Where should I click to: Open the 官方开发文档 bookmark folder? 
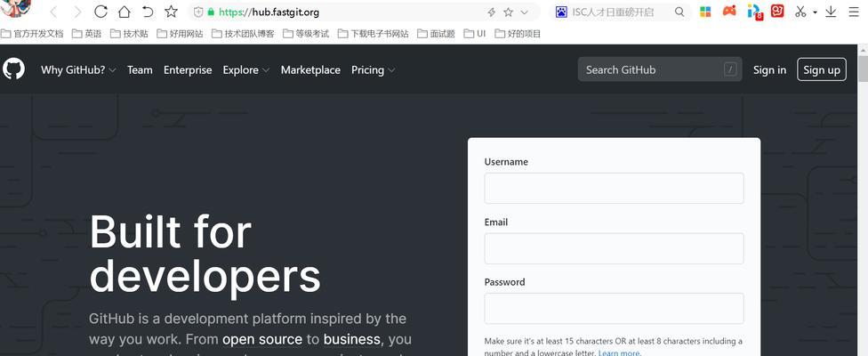(x=32, y=34)
